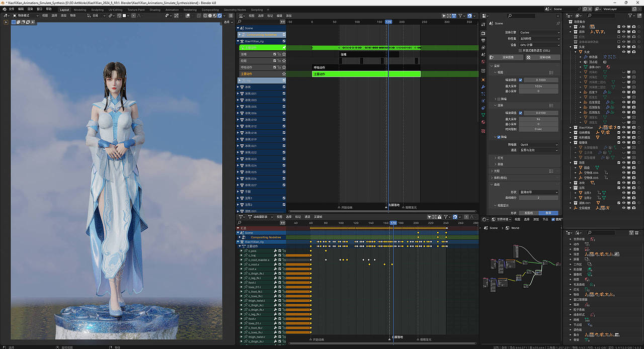The height and width of the screenshot is (349, 644).
Task: Toggle node editor 使用 nodes checkbox
Action: pos(553,219)
